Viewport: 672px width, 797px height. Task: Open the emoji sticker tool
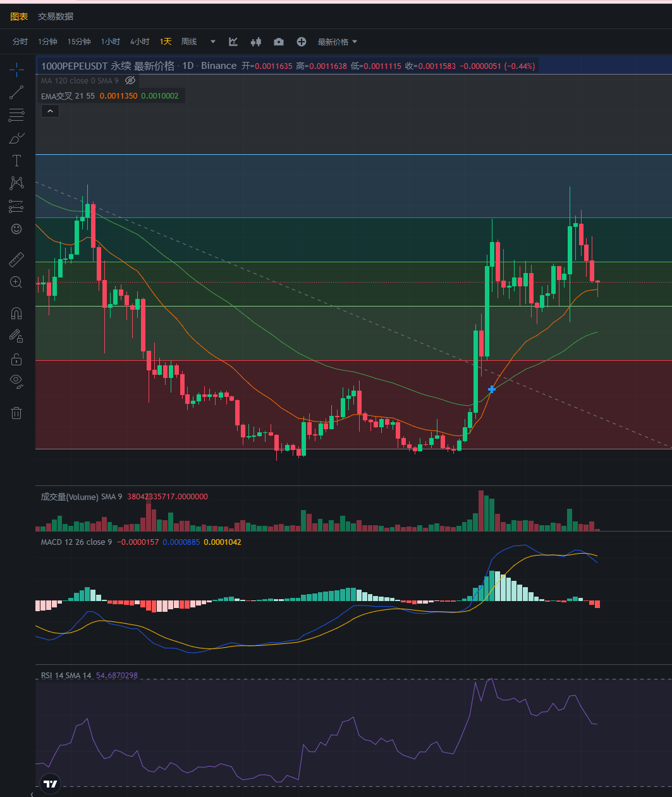pyautogui.click(x=16, y=229)
